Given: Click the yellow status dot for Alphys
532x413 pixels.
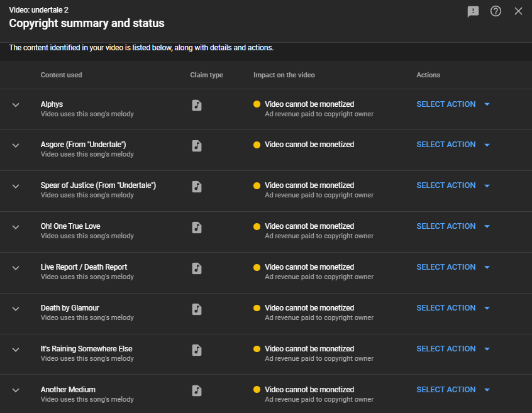Looking at the screenshot, I should tap(257, 104).
